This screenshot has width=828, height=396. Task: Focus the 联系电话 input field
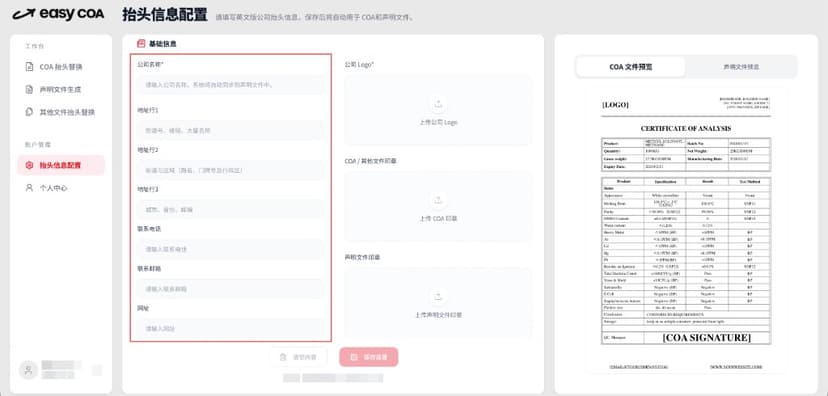click(x=231, y=249)
